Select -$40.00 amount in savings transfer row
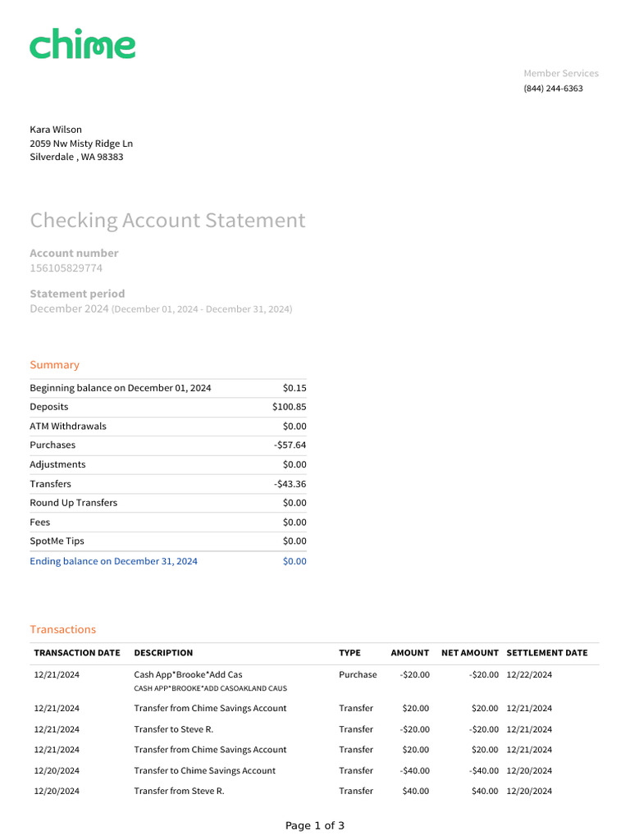This screenshot has height=840, width=630. tap(414, 771)
